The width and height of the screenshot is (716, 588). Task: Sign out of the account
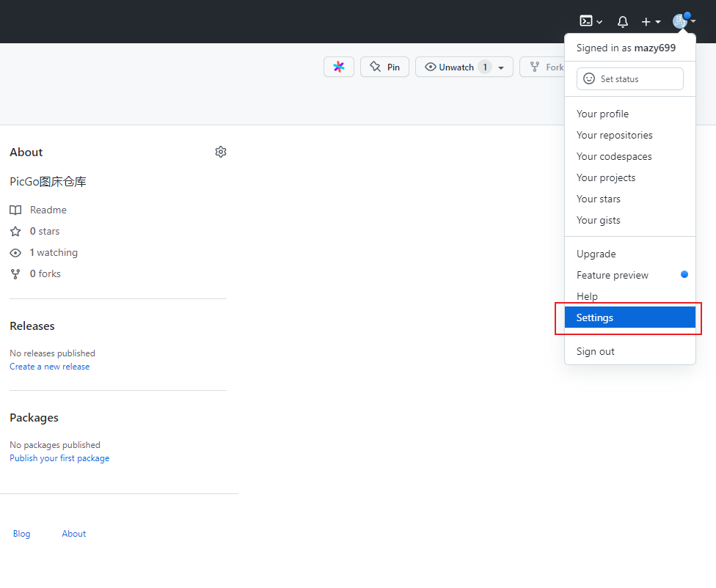click(630, 351)
